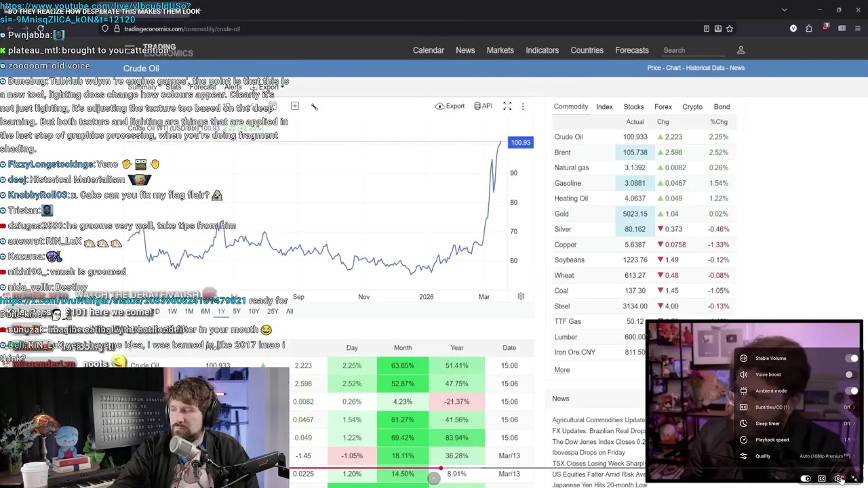Screen dimensions: 868x488
Task: Open Agricultural Commodities Update news link
Action: click(599, 420)
